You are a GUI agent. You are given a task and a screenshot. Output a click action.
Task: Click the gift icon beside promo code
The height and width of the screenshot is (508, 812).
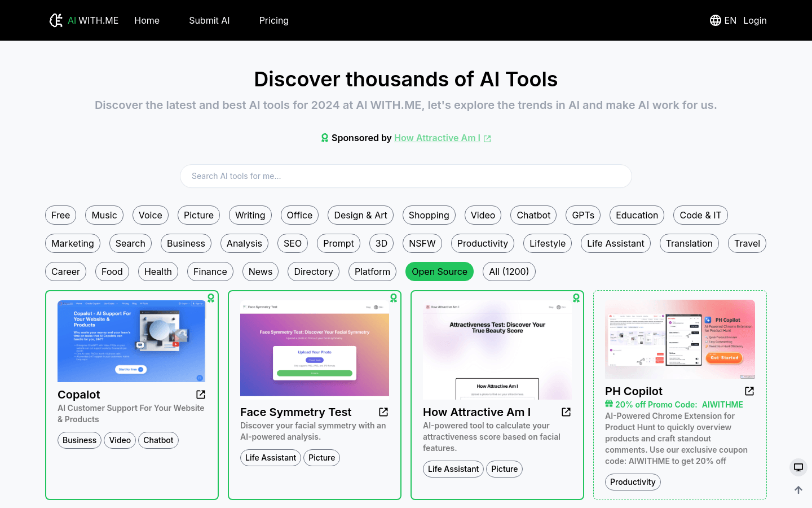coord(609,404)
